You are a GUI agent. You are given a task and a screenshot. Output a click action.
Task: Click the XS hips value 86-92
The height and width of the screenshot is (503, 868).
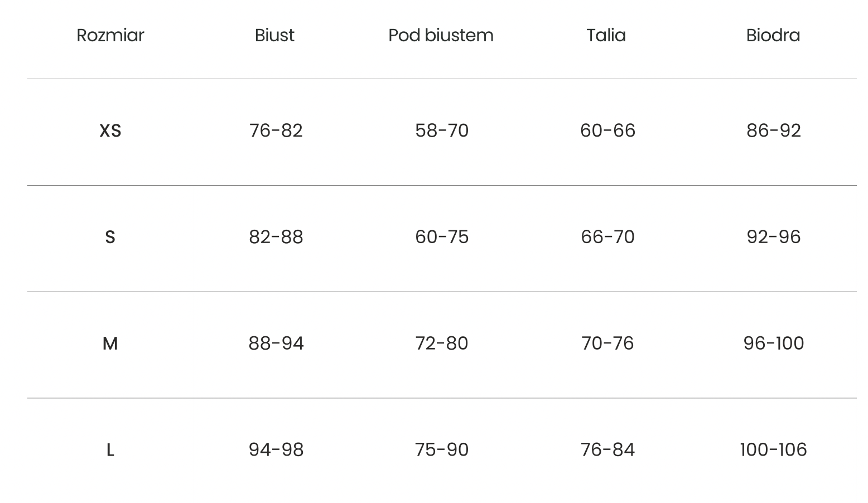(773, 130)
